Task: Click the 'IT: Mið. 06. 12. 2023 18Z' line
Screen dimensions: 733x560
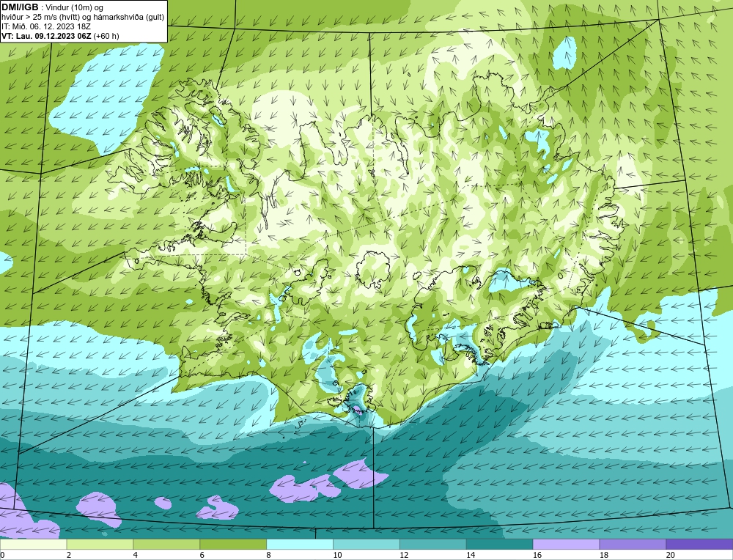Action: 45,26
